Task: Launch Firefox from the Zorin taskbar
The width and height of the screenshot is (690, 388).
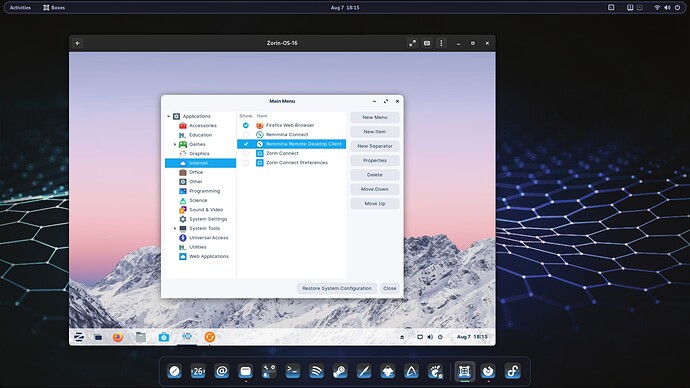Action: pyautogui.click(x=117, y=337)
